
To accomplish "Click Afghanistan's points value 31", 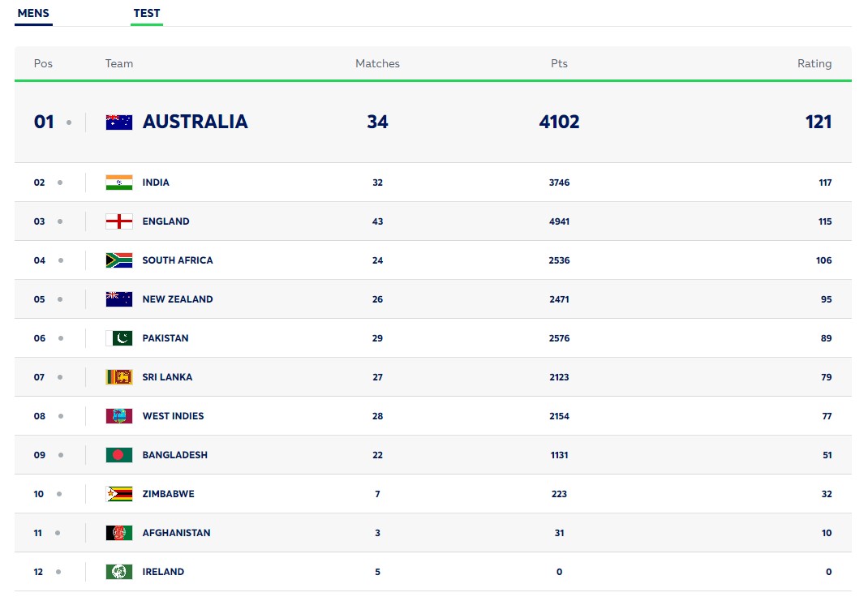I will pos(559,533).
